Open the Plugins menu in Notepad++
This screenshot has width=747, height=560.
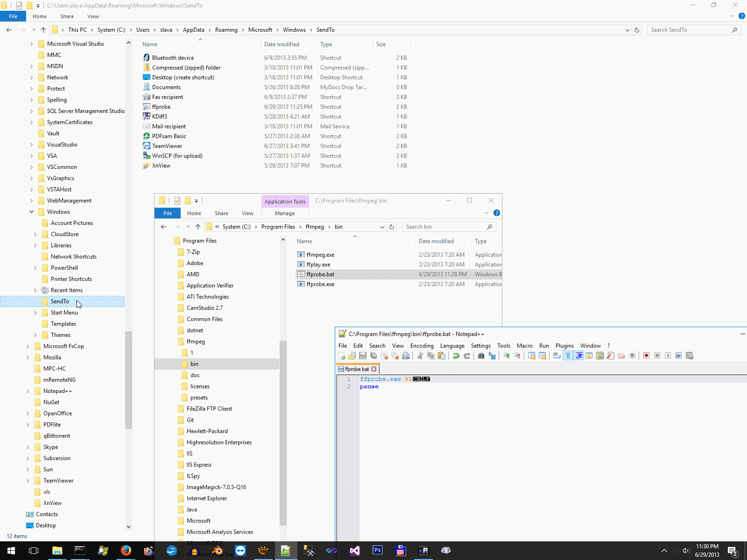(564, 346)
